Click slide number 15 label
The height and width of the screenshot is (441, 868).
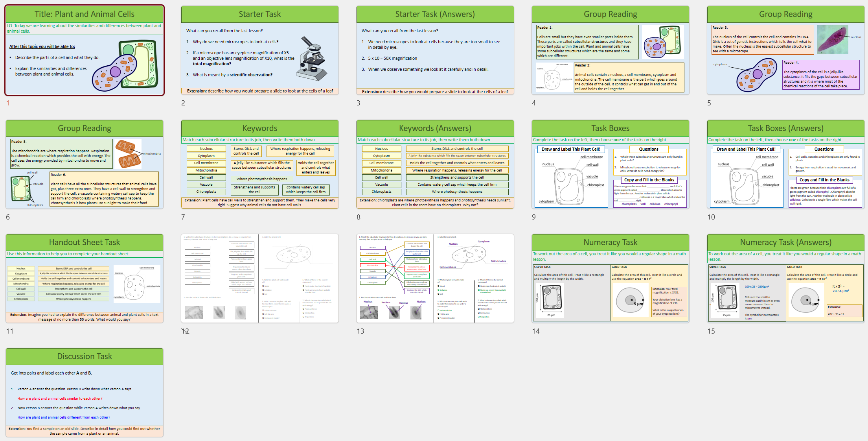(x=711, y=331)
